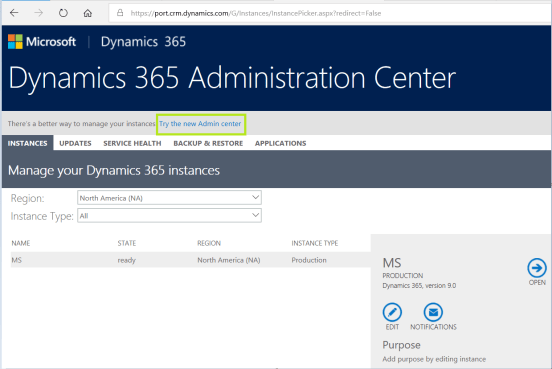
Task: Reload the page with the refresh icon
Action: tap(63, 13)
